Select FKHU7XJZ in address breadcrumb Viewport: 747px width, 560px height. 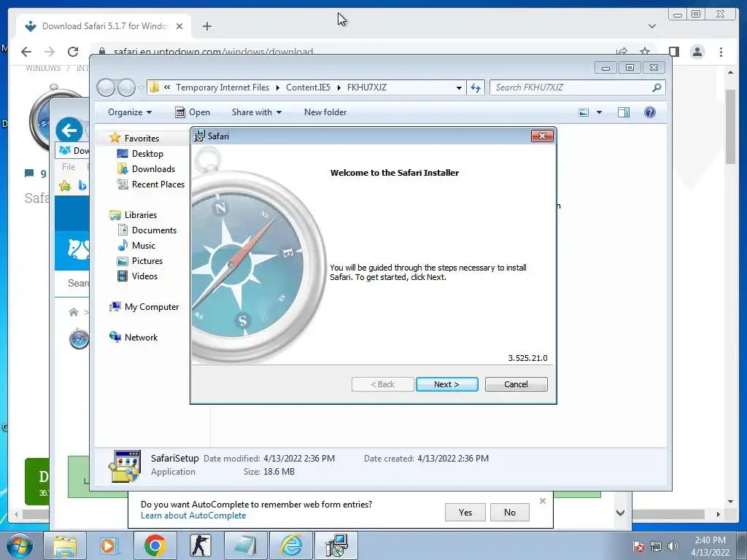tap(367, 87)
